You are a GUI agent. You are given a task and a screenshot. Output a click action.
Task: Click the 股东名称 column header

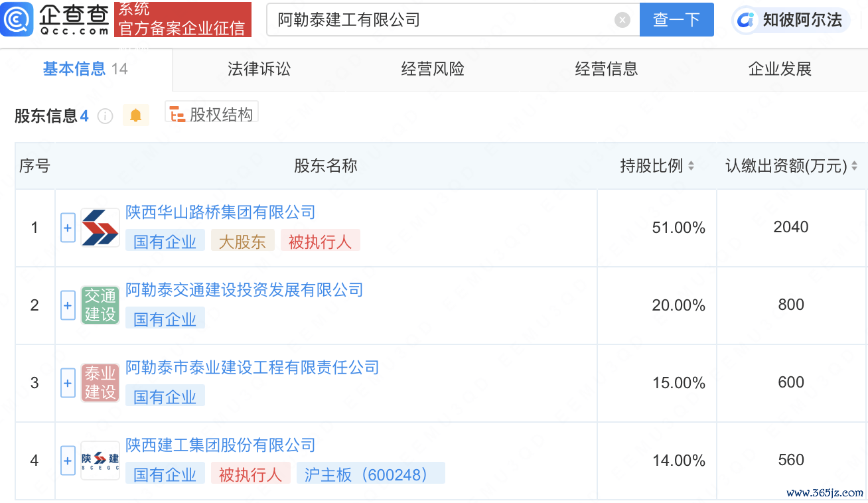(326, 166)
